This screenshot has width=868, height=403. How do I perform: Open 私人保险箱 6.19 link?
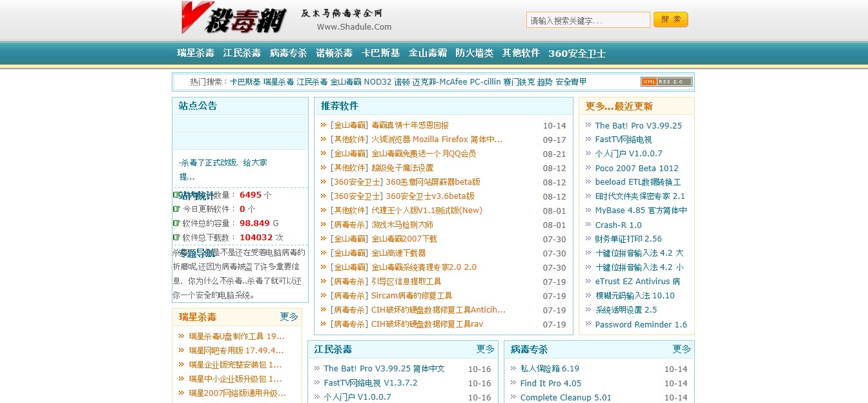550,369
